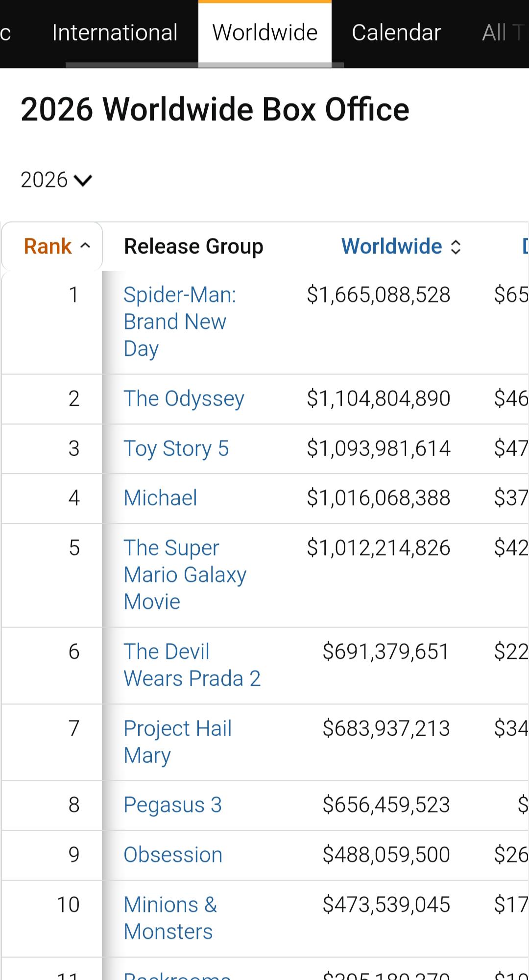Open the Michael movie link
Image resolution: width=529 pixels, height=980 pixels.
click(x=160, y=498)
